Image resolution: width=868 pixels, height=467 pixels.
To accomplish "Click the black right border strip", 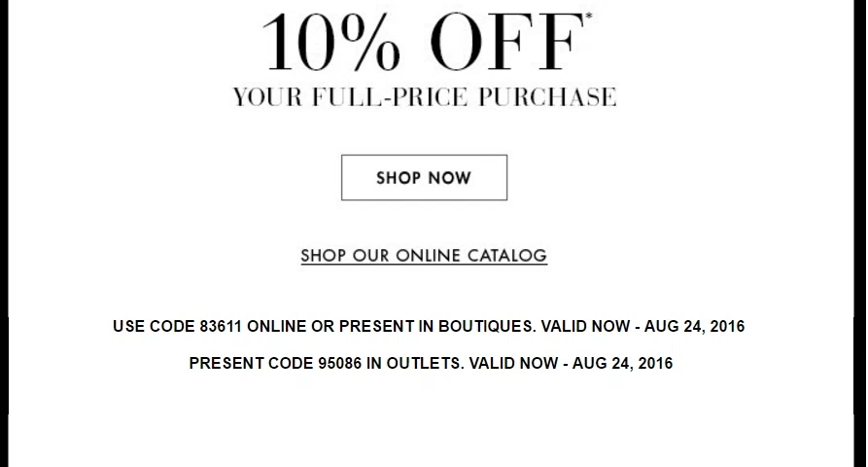I will click(861, 233).
